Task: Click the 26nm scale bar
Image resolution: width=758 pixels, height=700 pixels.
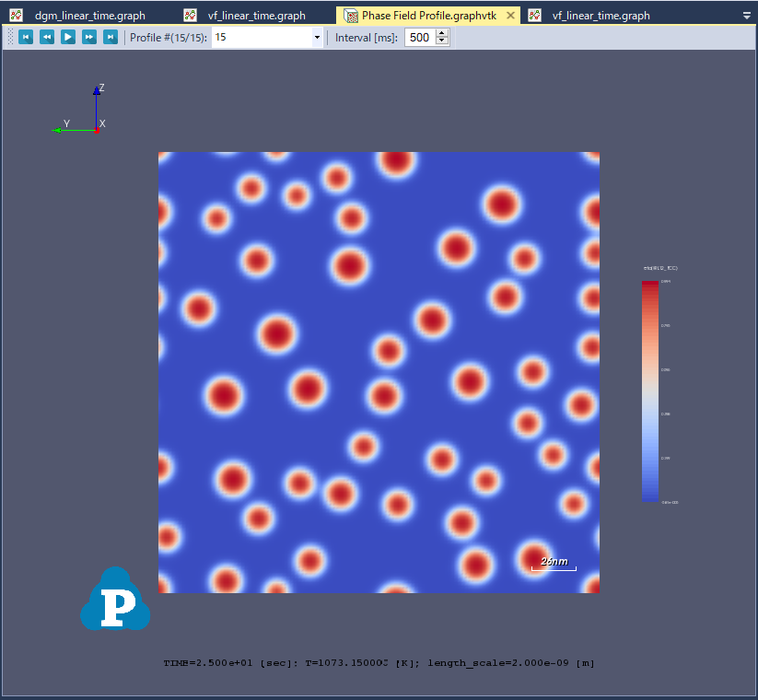Action: [x=554, y=565]
